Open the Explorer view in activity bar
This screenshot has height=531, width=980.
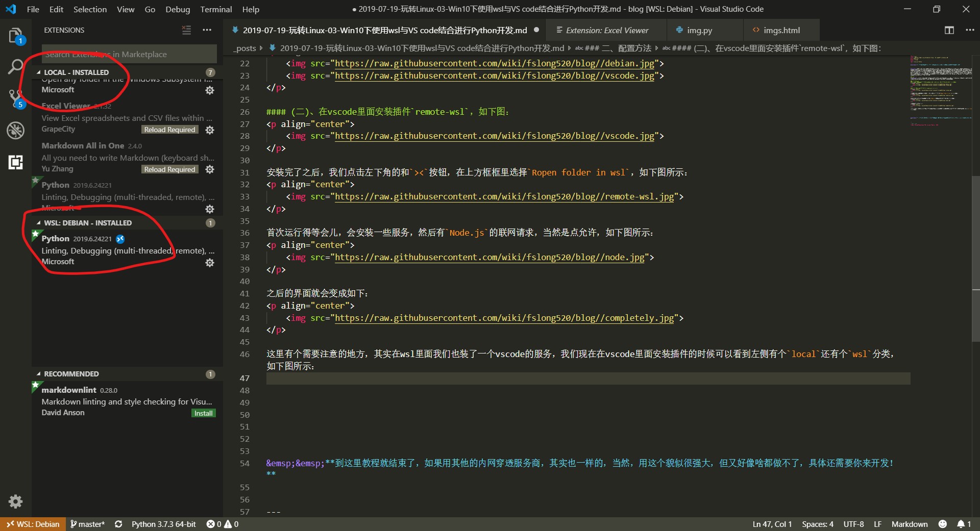tap(15, 36)
